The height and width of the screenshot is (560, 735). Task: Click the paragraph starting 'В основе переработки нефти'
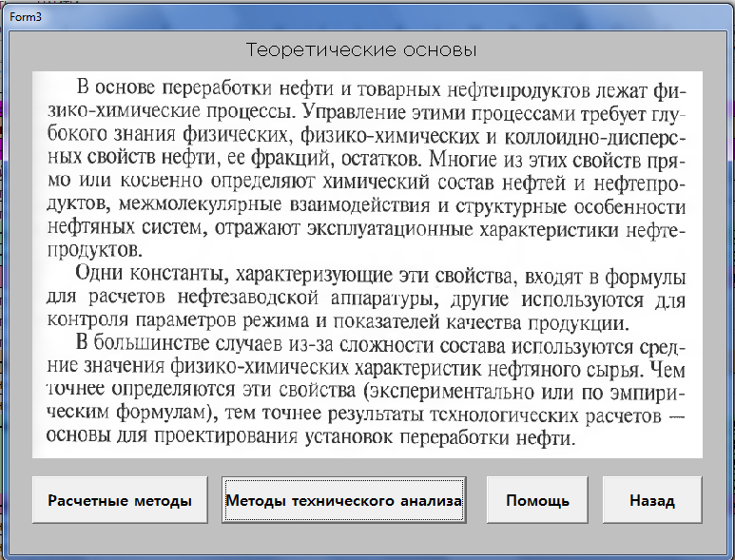point(367,168)
